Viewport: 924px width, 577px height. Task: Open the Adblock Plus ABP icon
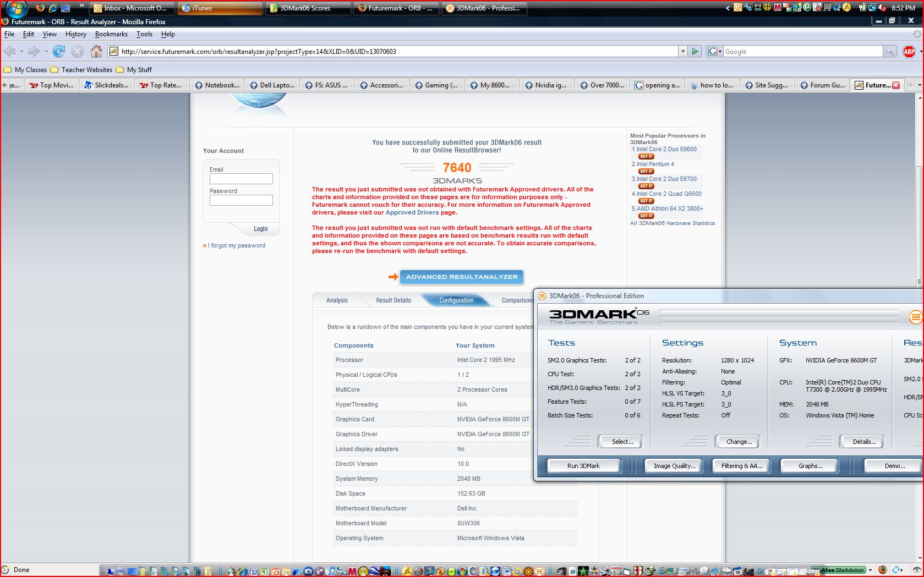point(909,51)
